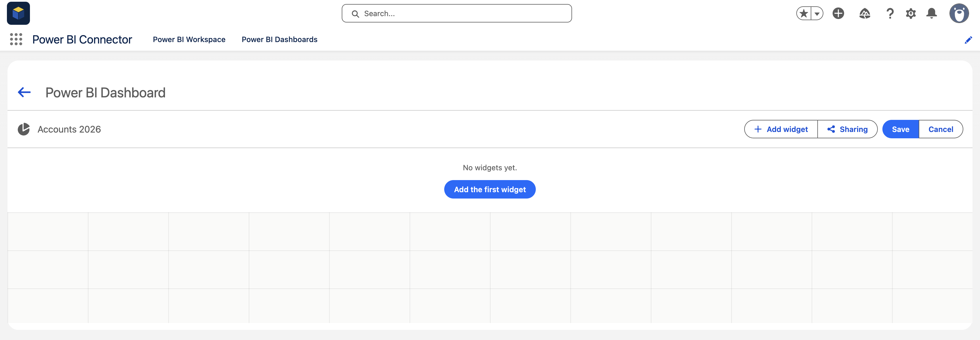Click the edit navigation pencil icon

pyautogui.click(x=968, y=39)
